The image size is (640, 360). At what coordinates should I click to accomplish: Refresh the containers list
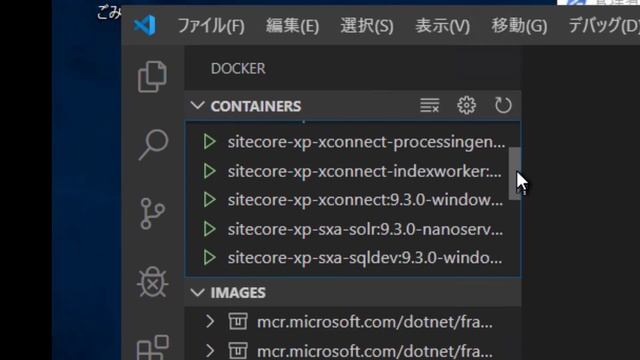[x=503, y=105]
